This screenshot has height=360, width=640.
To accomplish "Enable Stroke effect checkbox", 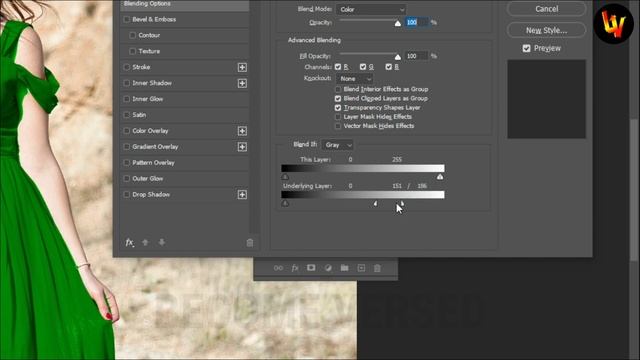I will (x=127, y=67).
